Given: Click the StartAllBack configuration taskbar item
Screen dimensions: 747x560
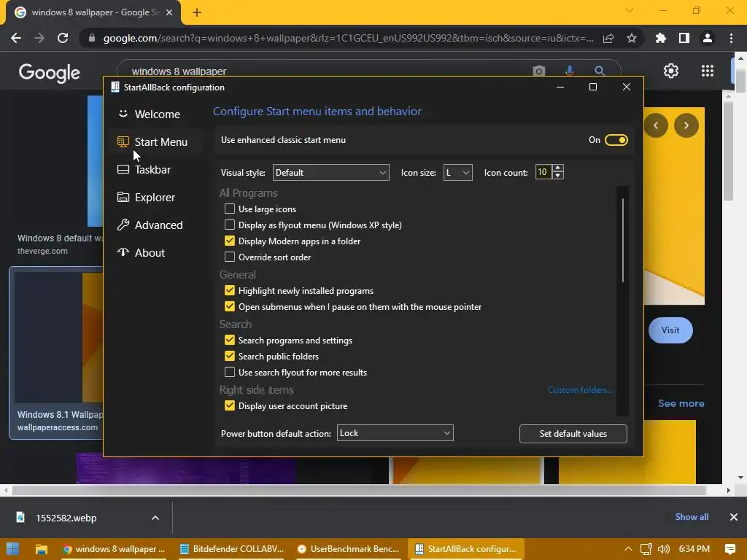Looking at the screenshot, I should (466, 549).
